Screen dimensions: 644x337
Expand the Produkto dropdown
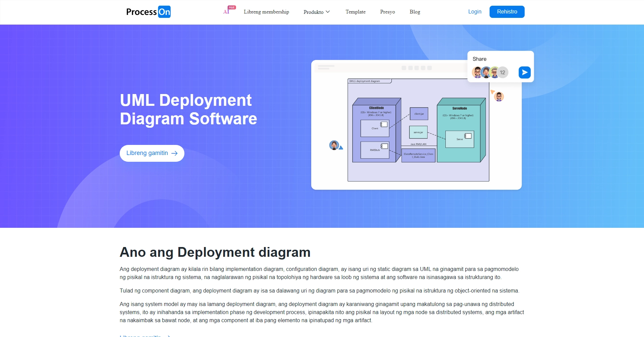coord(317,12)
